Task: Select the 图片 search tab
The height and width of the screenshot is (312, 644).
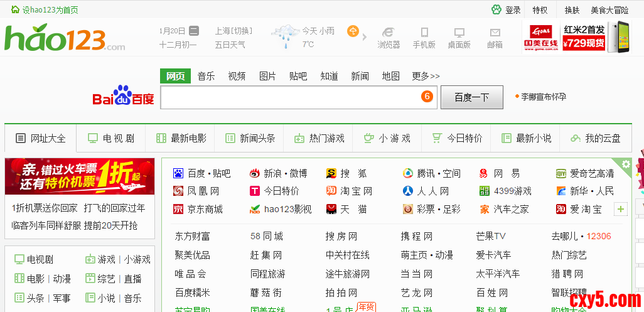Action: tap(268, 77)
